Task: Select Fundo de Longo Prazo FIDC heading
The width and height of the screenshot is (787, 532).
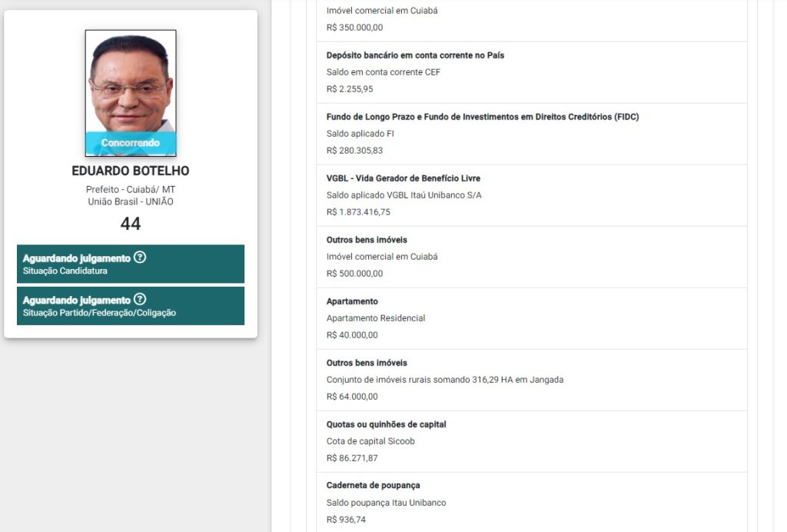Action: click(x=483, y=117)
